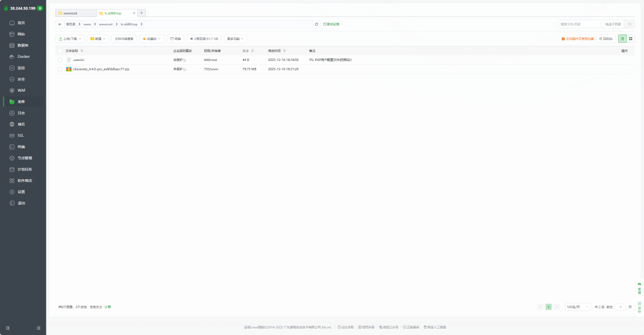Open the Docker whale icon in sidebar
The image size is (644, 335).
point(12,57)
